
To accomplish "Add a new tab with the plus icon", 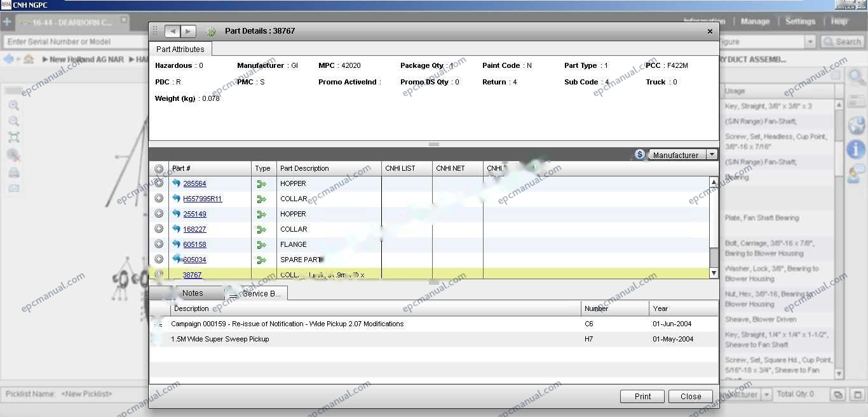I will tap(7, 22).
